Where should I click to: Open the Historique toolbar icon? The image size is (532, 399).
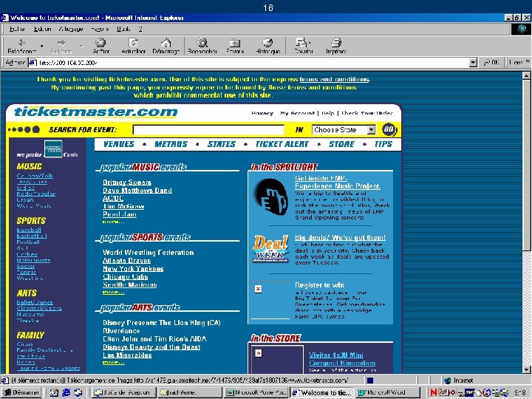267,42
